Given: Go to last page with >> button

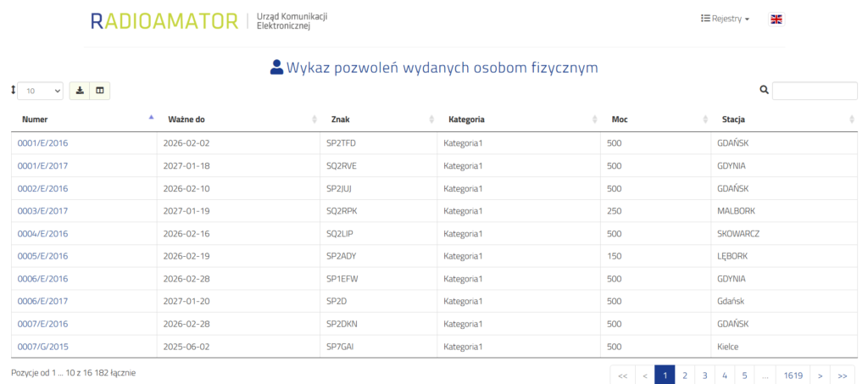Looking at the screenshot, I should tap(843, 376).
